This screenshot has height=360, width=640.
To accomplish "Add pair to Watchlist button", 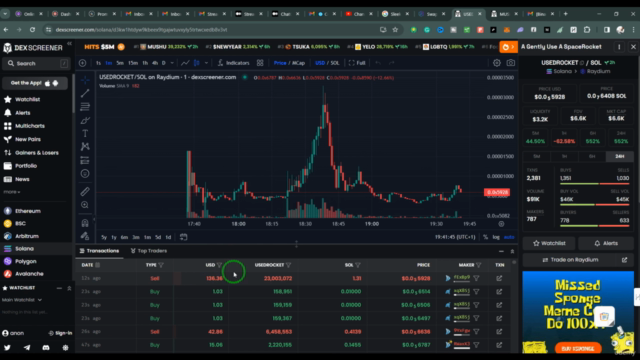I will [549, 243].
